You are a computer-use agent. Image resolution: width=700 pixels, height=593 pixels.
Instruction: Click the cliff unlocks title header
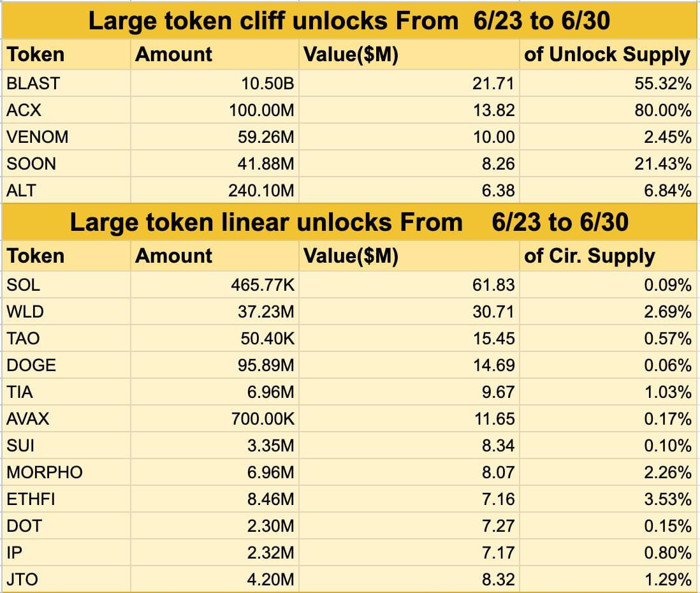pyautogui.click(x=349, y=21)
